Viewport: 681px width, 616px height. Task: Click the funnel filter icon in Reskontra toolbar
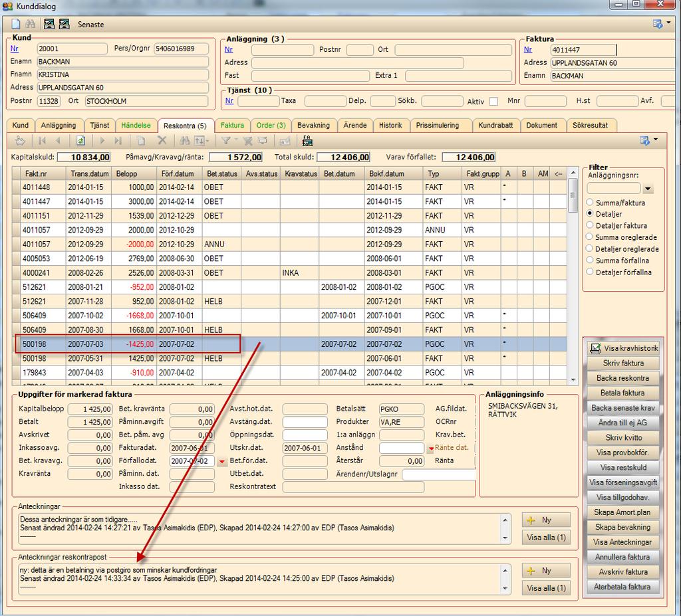point(226,141)
